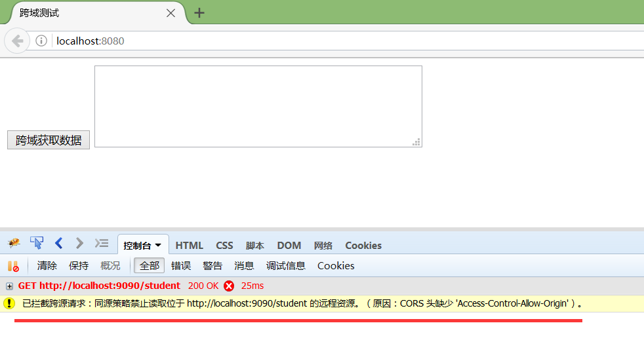The image size is (644, 359).
Task: Switch to the CSS panel tab
Action: tap(224, 246)
